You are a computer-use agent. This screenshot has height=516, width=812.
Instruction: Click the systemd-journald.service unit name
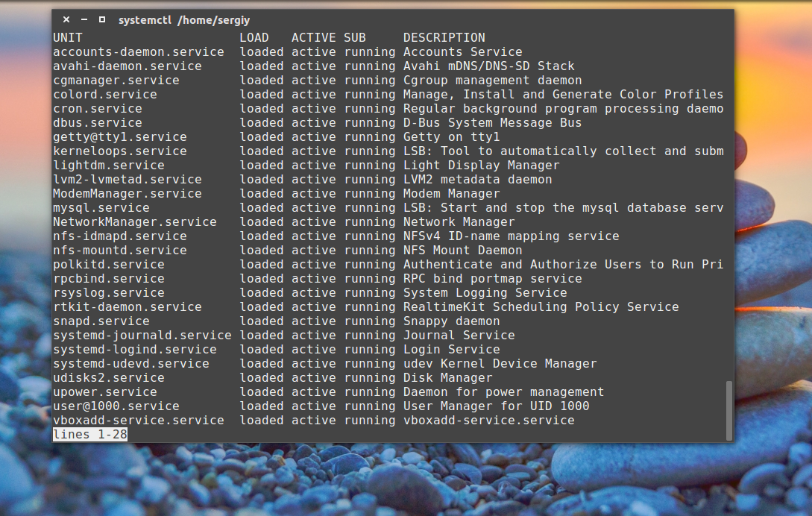coord(142,336)
